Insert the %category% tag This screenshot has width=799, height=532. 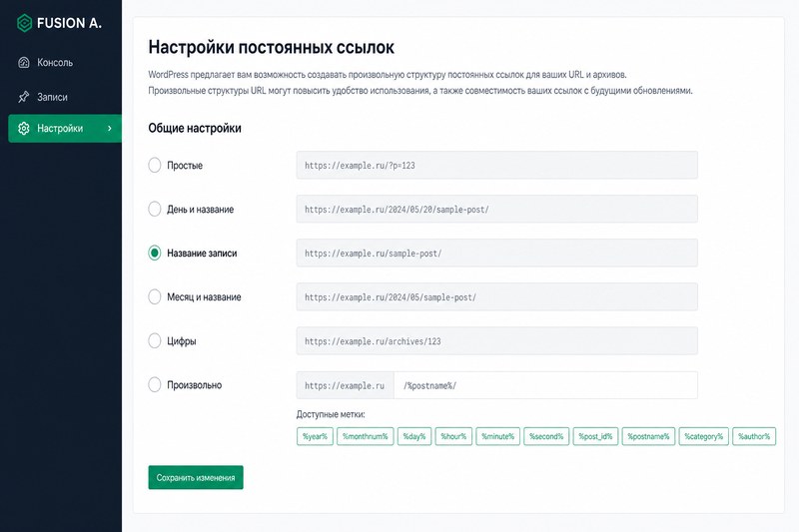(704, 436)
